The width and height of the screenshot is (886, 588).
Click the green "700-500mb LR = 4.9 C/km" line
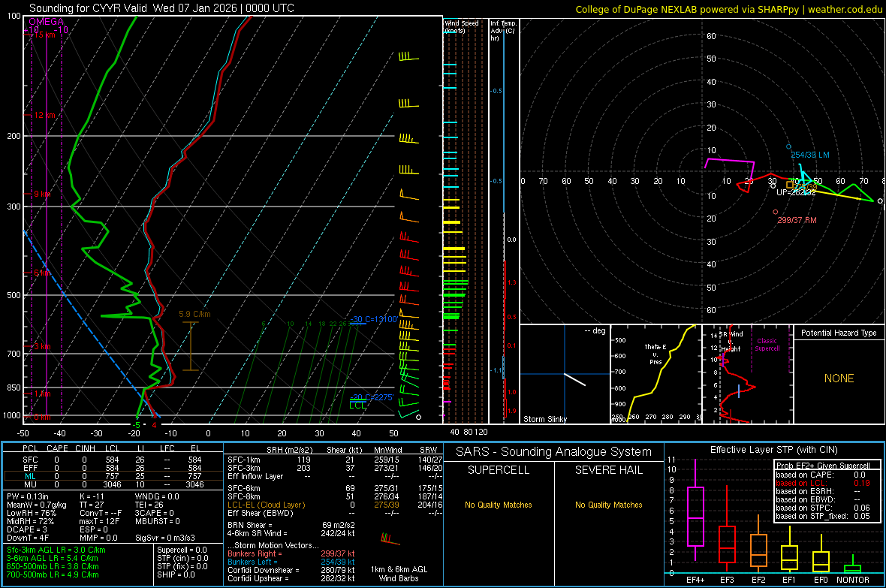click(x=53, y=574)
